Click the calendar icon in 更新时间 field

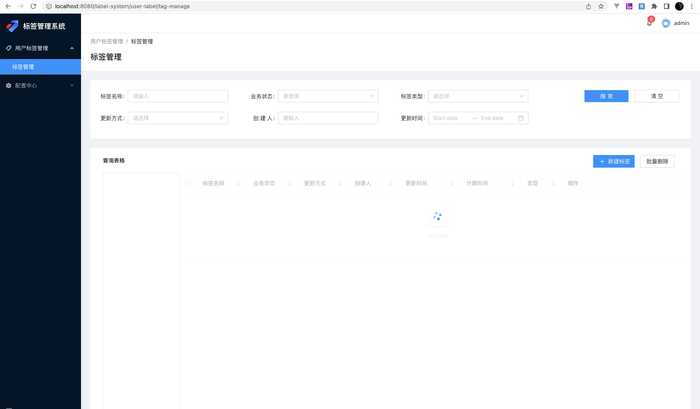(x=520, y=118)
